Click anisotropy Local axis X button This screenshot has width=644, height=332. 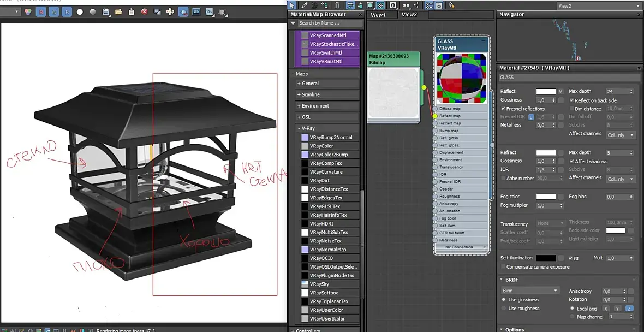pyautogui.click(x=605, y=309)
